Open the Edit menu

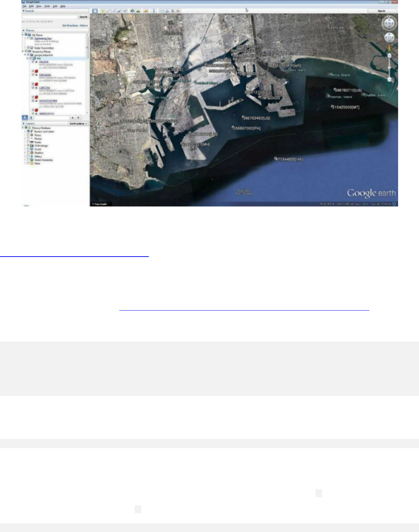pyautogui.click(x=31, y=6)
